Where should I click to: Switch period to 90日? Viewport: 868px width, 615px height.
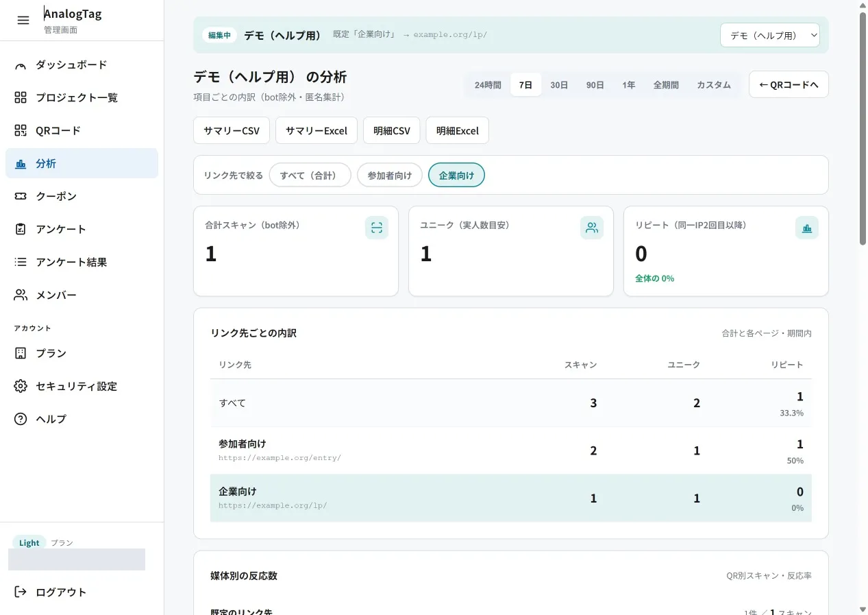point(595,85)
